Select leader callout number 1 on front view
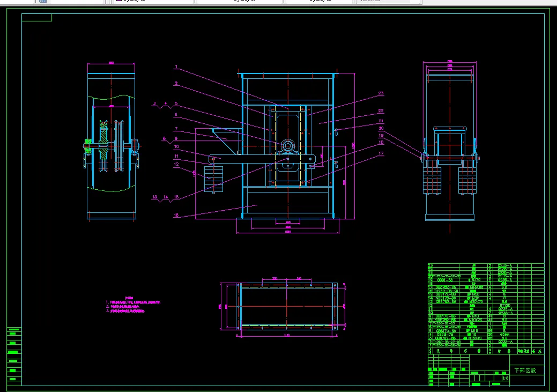 [176, 67]
